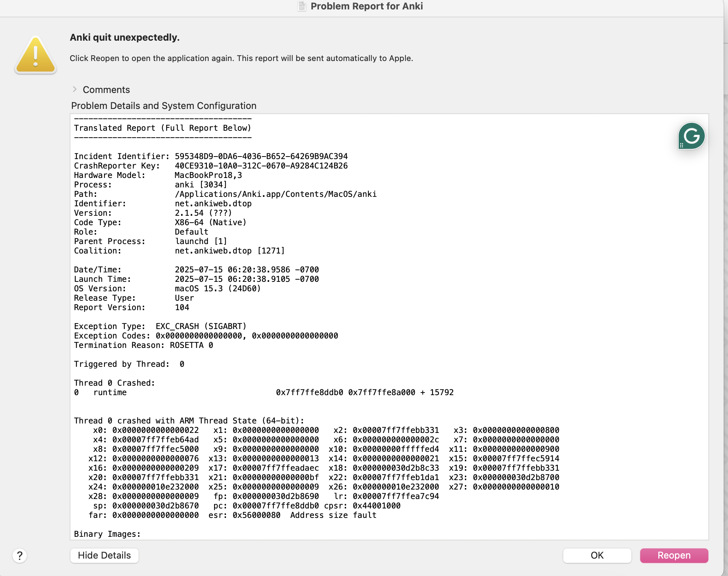Open help with the question mark button
Viewport: 728px width, 576px height.
pos(20,556)
